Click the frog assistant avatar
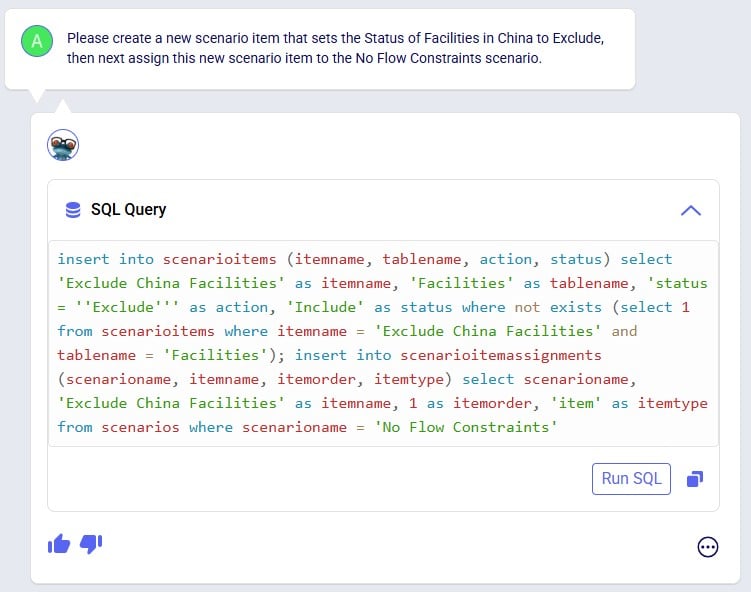The image size is (751, 592). pos(63,145)
